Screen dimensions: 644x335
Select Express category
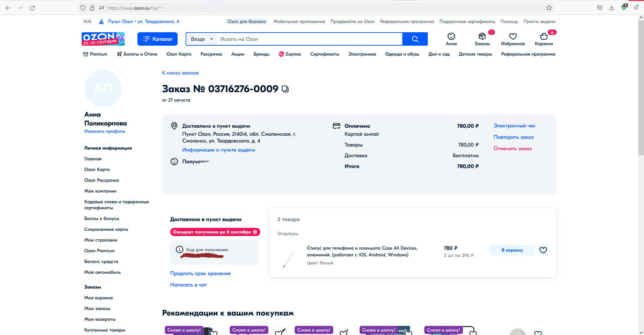click(x=290, y=54)
